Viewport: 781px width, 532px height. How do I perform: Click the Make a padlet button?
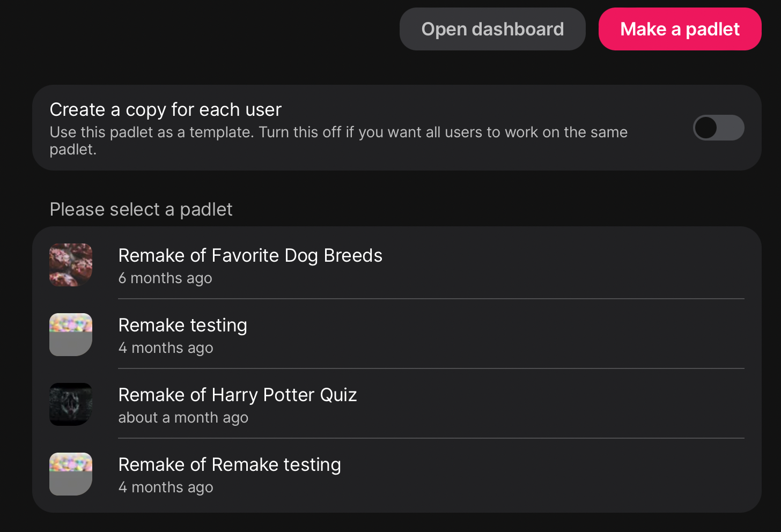point(680,29)
